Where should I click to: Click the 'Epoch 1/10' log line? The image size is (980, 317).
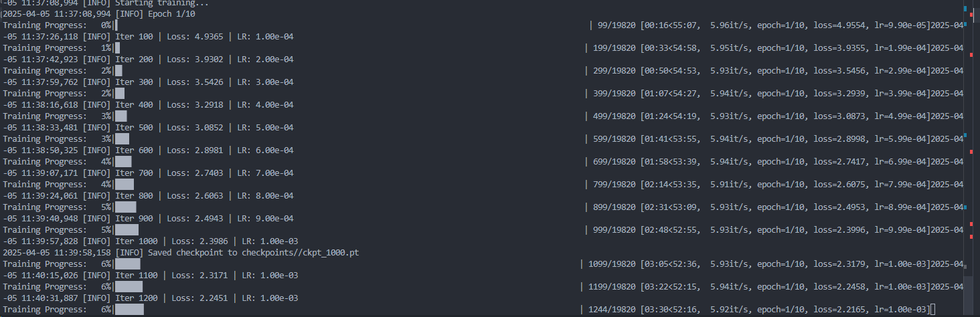99,13
